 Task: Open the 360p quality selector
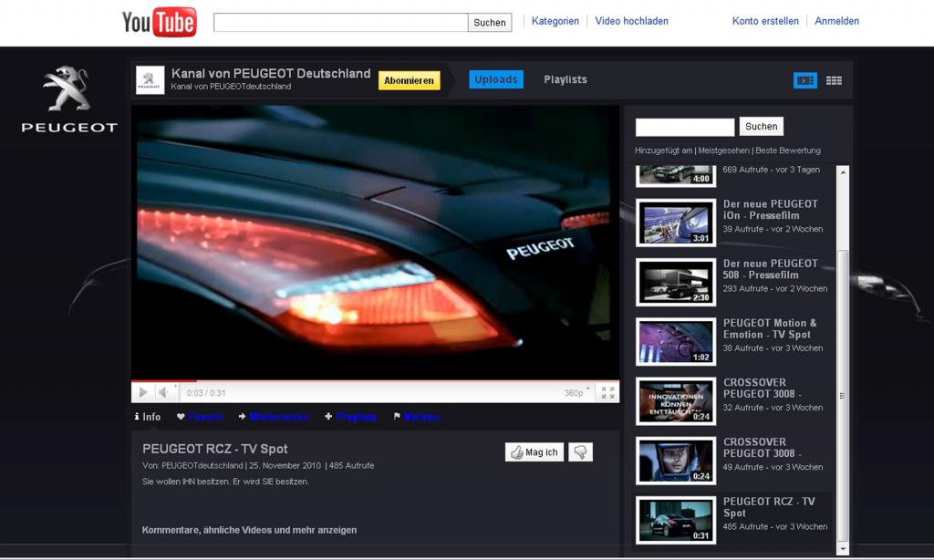pyautogui.click(x=576, y=392)
